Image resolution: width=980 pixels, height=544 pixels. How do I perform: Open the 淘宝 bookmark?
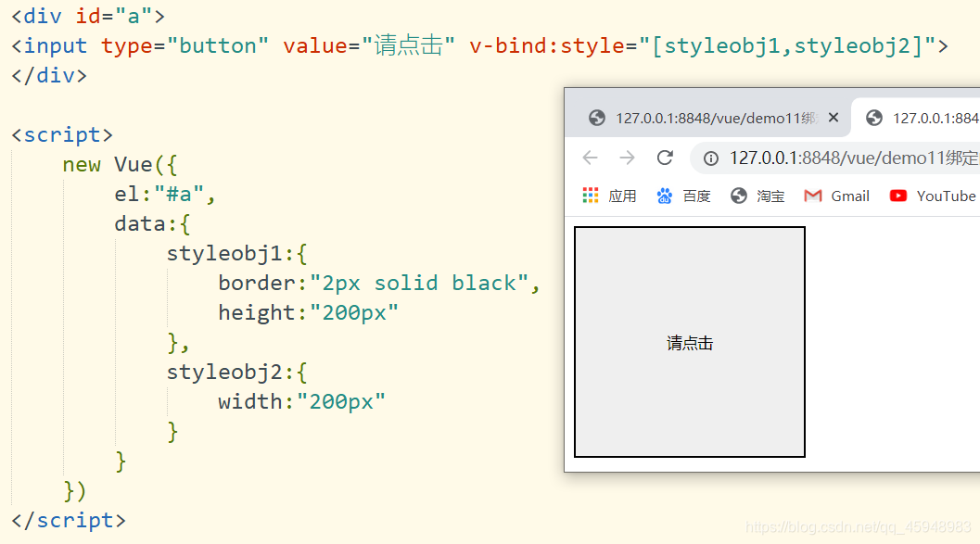point(757,196)
